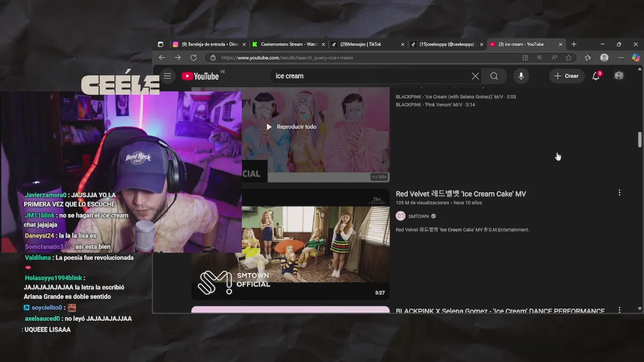Image resolution: width=644 pixels, height=362 pixels.
Task: Close the ceeleoppa TikTok tab
Action: [481, 44]
